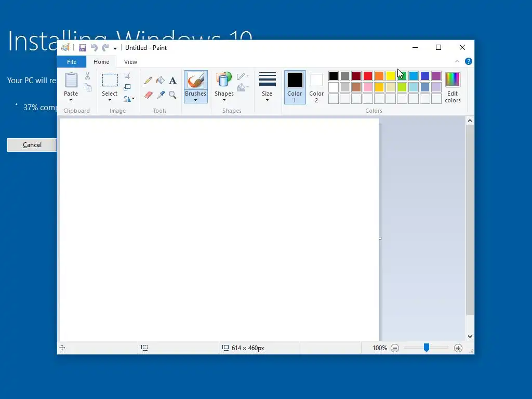Click the Save icon in title bar
532x399 pixels.
point(83,48)
